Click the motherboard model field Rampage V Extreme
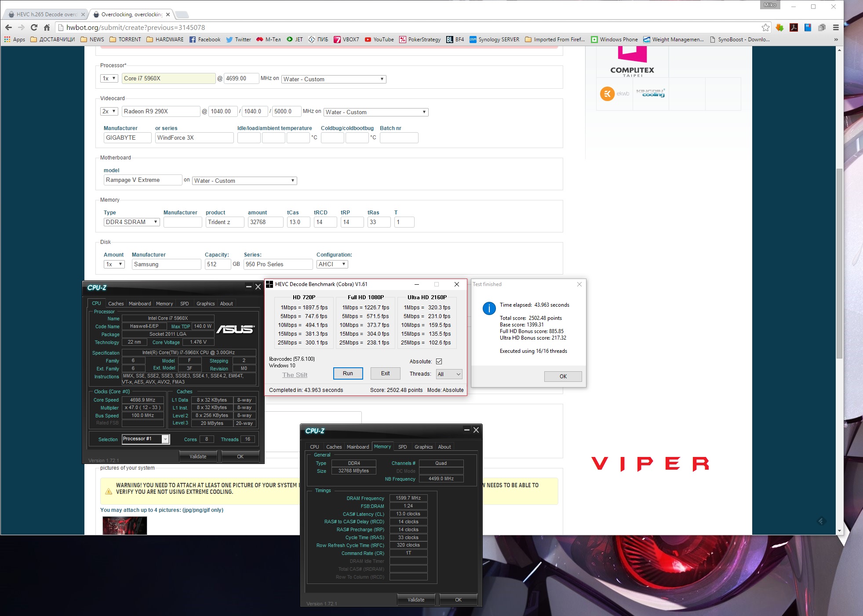Screen dimensions: 863x616 click(x=143, y=180)
